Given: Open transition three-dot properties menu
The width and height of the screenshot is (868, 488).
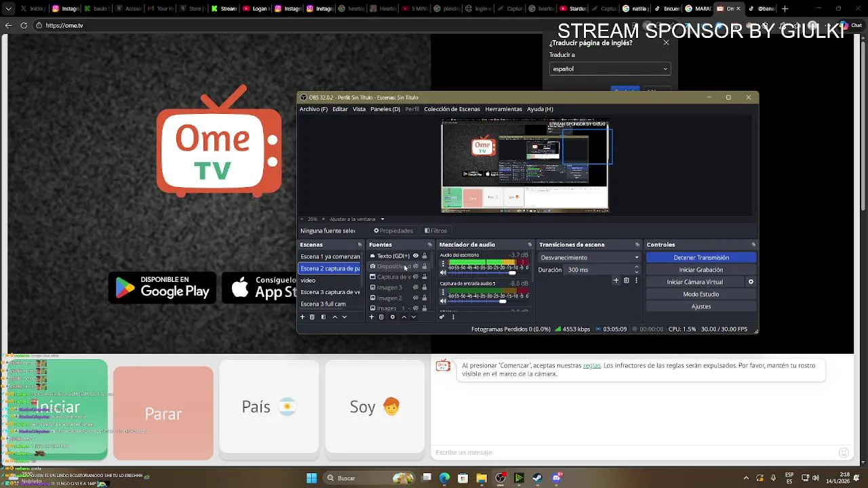Looking at the screenshot, I should 636,281.
